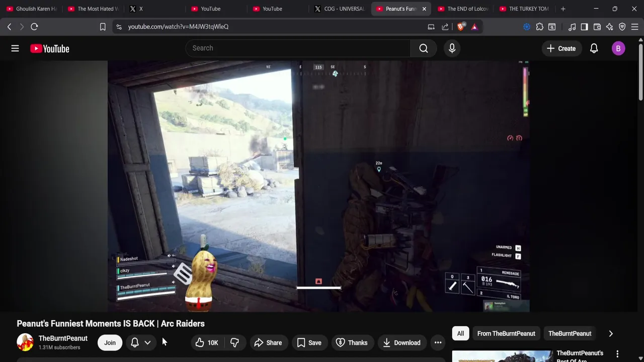This screenshot has width=644, height=362.
Task: Click the URL address bar text
Action: 178,27
